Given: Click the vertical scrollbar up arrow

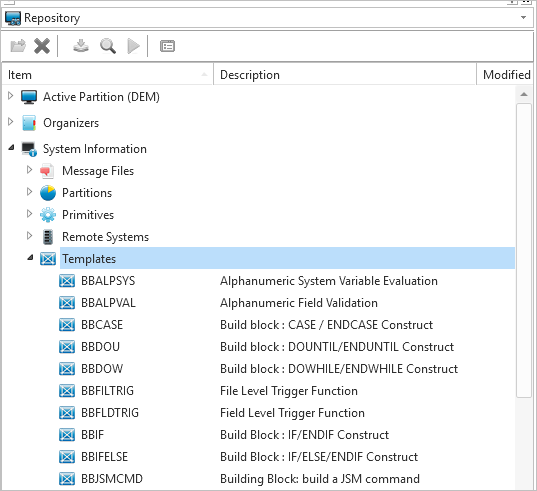Looking at the screenshot, I should (x=524, y=94).
